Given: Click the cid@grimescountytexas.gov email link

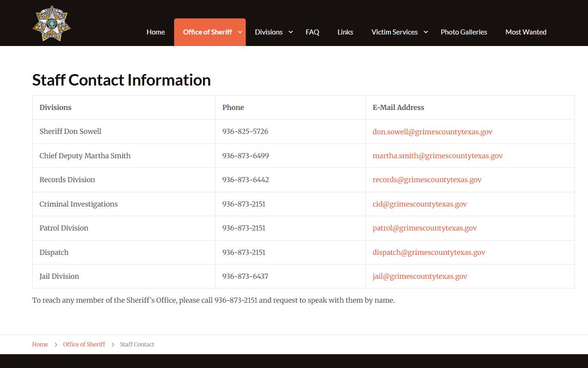Looking at the screenshot, I should point(420,204).
